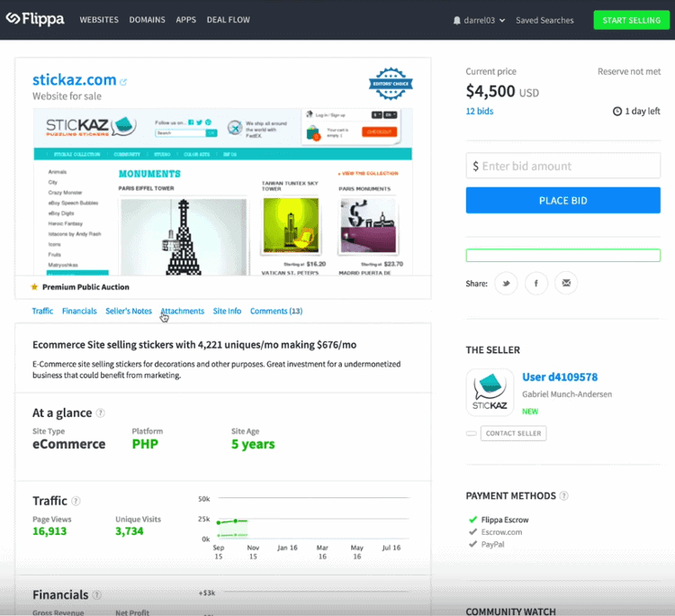Open Traffic help question icon
This screenshot has width=675, height=616.
point(76,501)
